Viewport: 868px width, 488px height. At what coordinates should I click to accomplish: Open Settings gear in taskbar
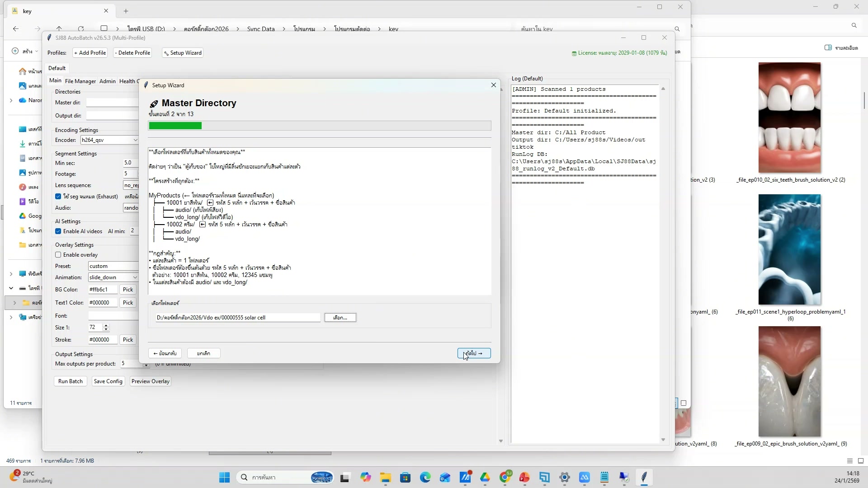coord(564,477)
